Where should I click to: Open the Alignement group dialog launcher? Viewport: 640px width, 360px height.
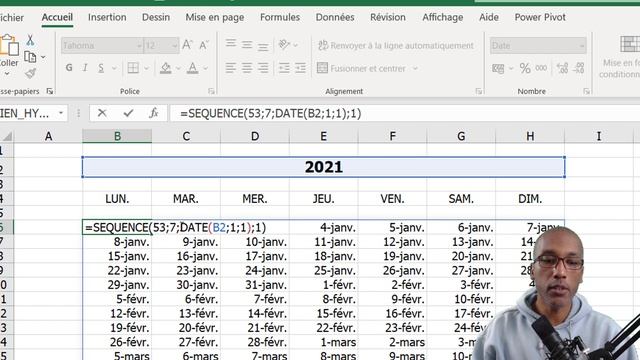tap(479, 91)
